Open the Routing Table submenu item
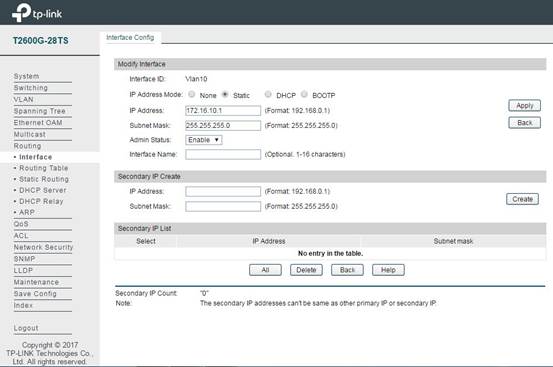553x367 pixels. coord(44,168)
